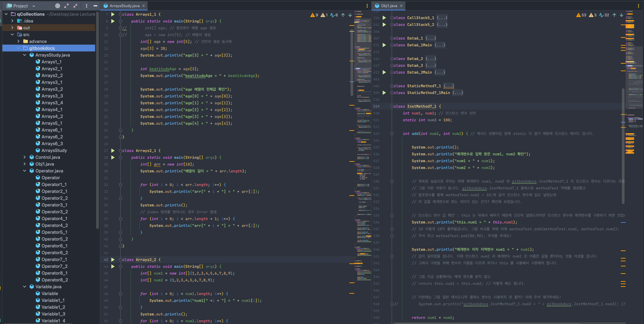Go to next highlighted error in Obj1.java

(x=621, y=15)
